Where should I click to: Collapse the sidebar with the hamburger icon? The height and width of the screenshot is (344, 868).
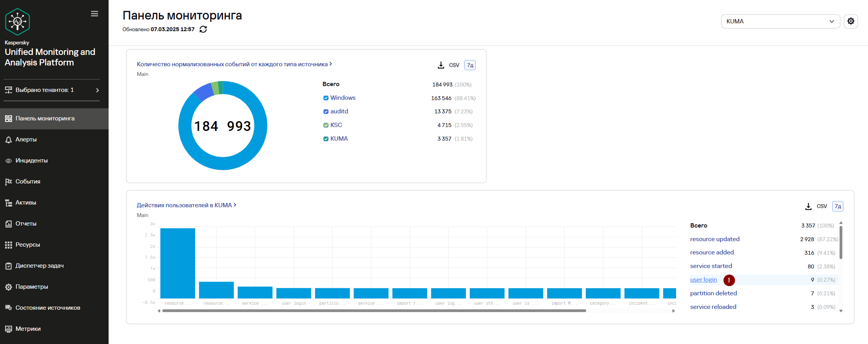95,14
